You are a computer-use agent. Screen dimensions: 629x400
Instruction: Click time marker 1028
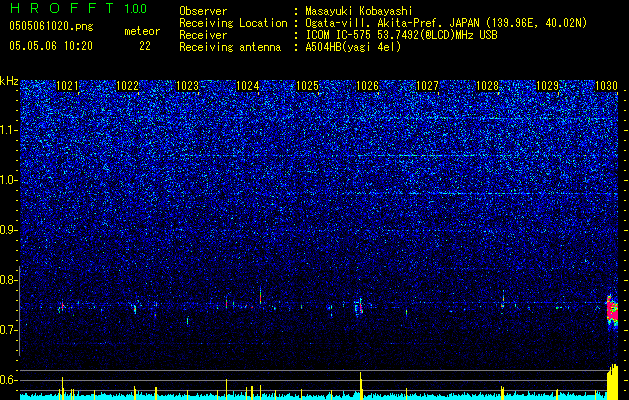(487, 86)
